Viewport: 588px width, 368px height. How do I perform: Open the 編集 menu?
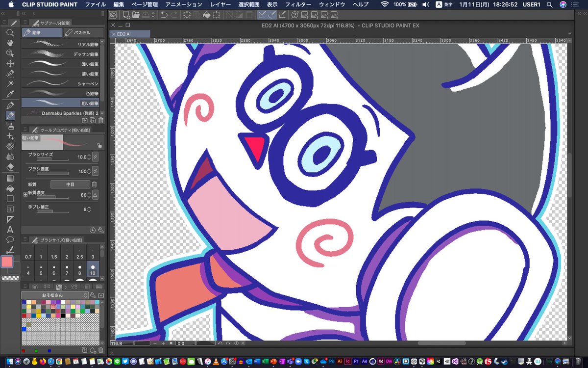(119, 4)
